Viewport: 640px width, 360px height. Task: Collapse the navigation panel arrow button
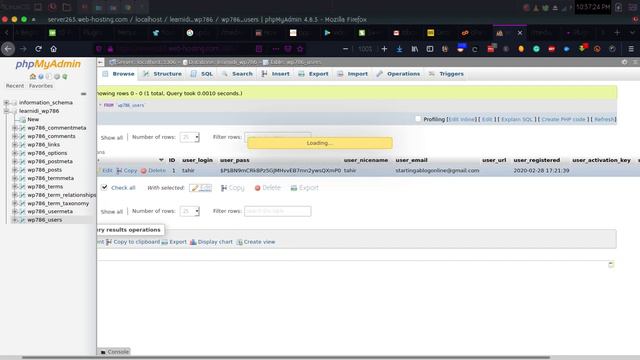(100, 62)
